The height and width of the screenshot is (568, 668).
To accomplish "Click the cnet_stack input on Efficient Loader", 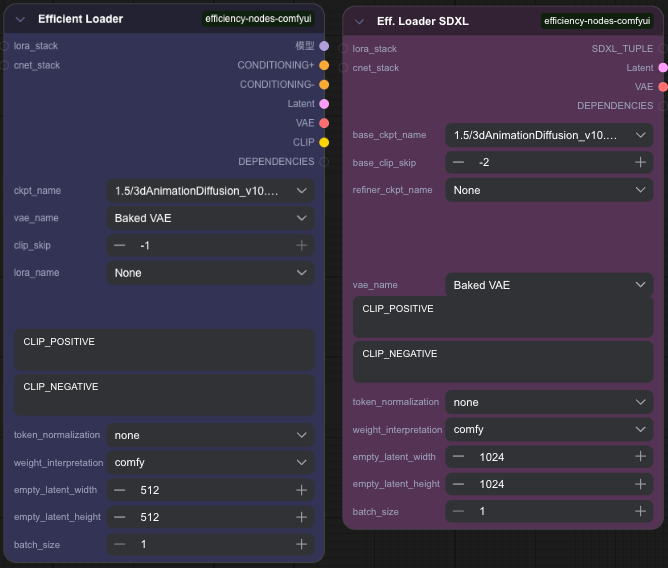I will (5, 65).
